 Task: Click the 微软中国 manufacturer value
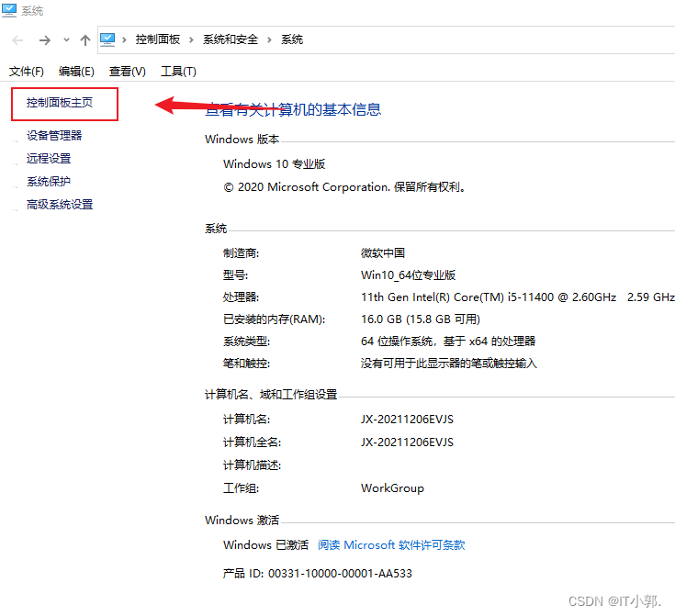click(x=383, y=253)
